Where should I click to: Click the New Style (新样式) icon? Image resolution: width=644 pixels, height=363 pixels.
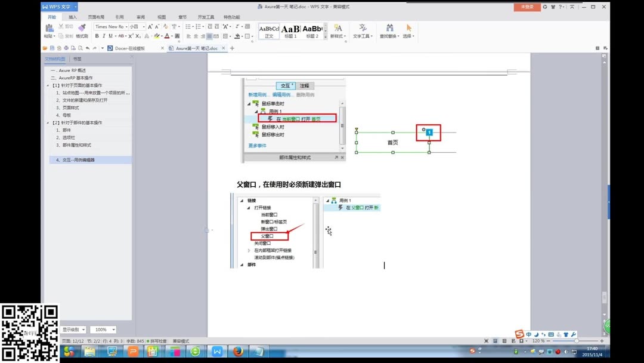(338, 30)
